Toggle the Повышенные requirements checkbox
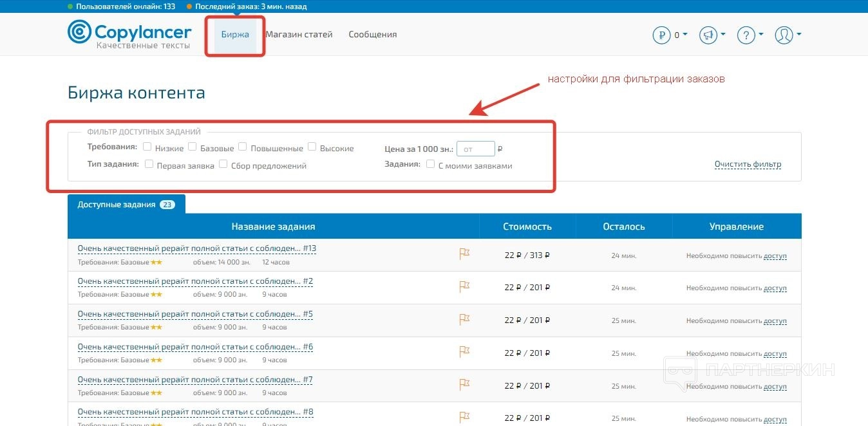Screen dimensions: 868x426 pos(243,147)
